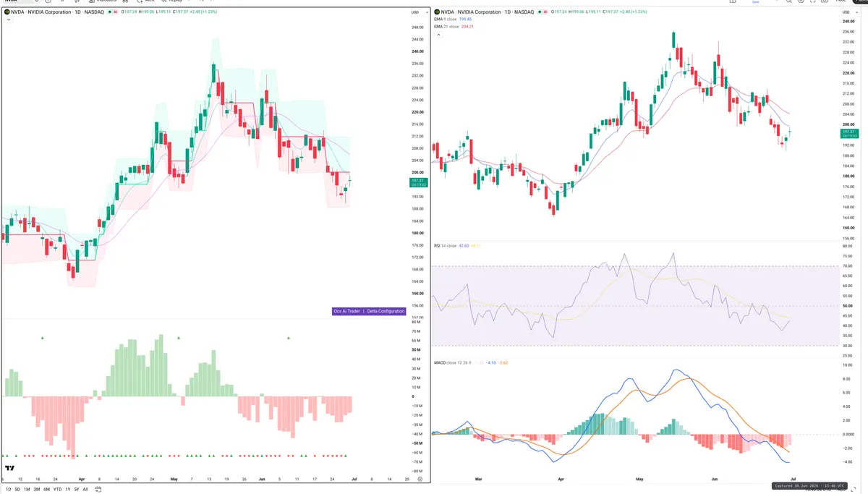Click red data-mode icon beside left chart title
The height and width of the screenshot is (494, 868).
point(116,12)
